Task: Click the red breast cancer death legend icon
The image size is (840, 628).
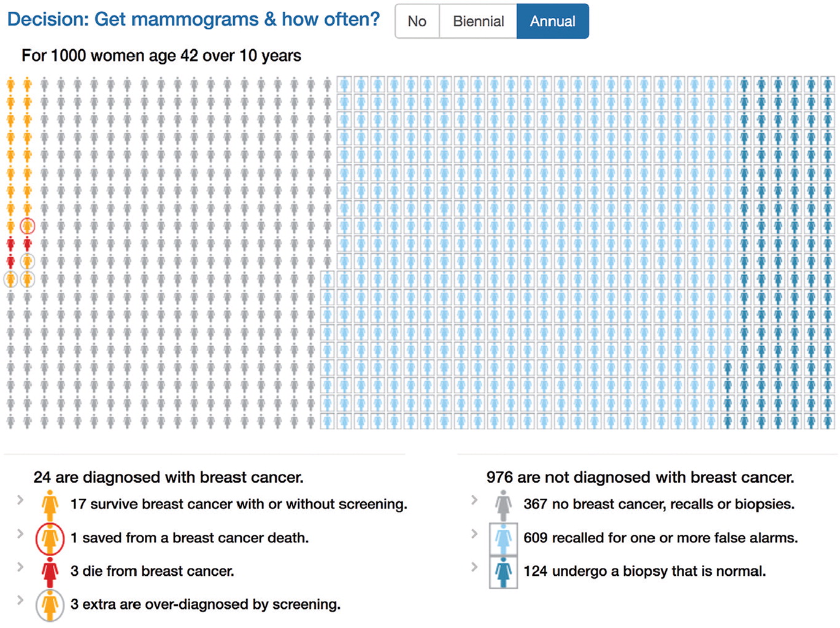Action: (x=50, y=572)
